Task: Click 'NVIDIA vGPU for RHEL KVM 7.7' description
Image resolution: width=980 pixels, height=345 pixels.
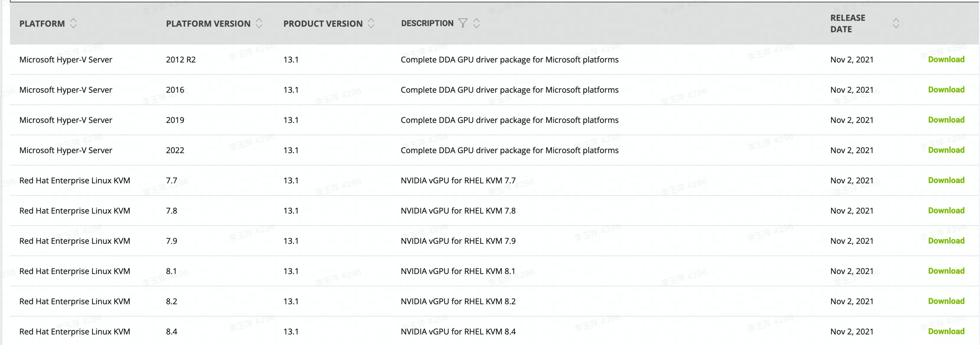Action: (458, 181)
